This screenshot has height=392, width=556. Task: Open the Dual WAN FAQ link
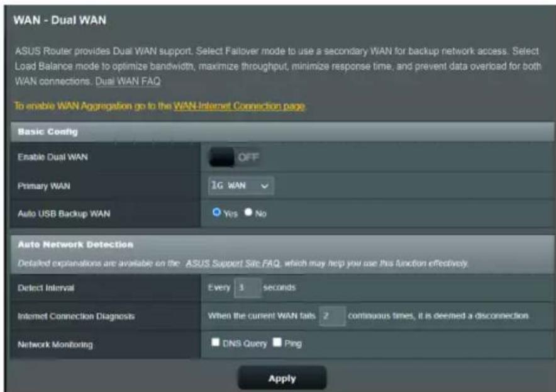[x=128, y=82]
